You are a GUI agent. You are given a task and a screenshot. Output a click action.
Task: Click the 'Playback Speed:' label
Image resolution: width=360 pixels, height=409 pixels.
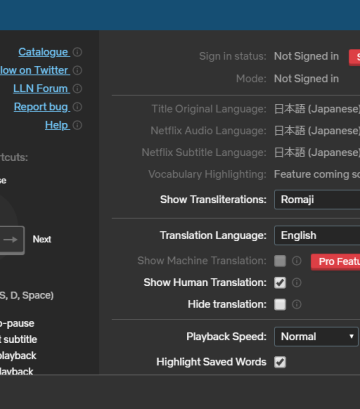point(226,337)
